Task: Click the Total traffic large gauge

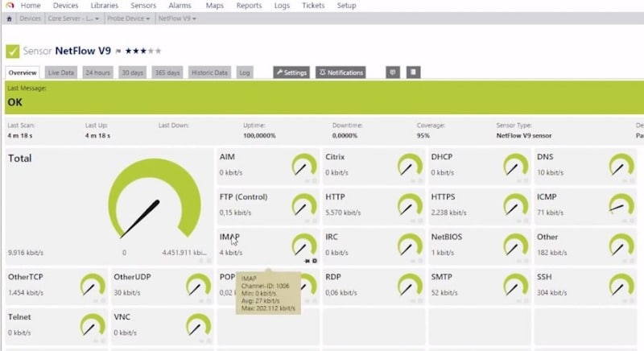Action: click(155, 199)
